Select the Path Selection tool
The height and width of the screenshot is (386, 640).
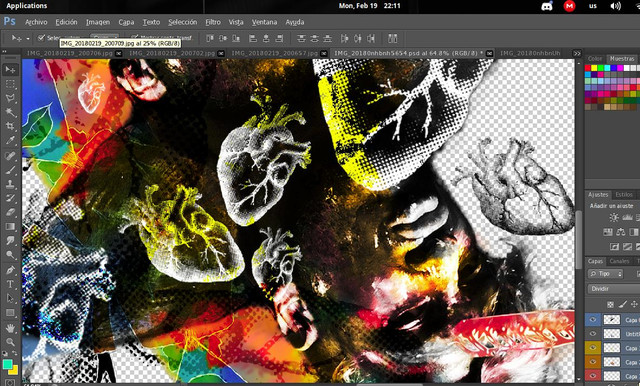(10, 299)
